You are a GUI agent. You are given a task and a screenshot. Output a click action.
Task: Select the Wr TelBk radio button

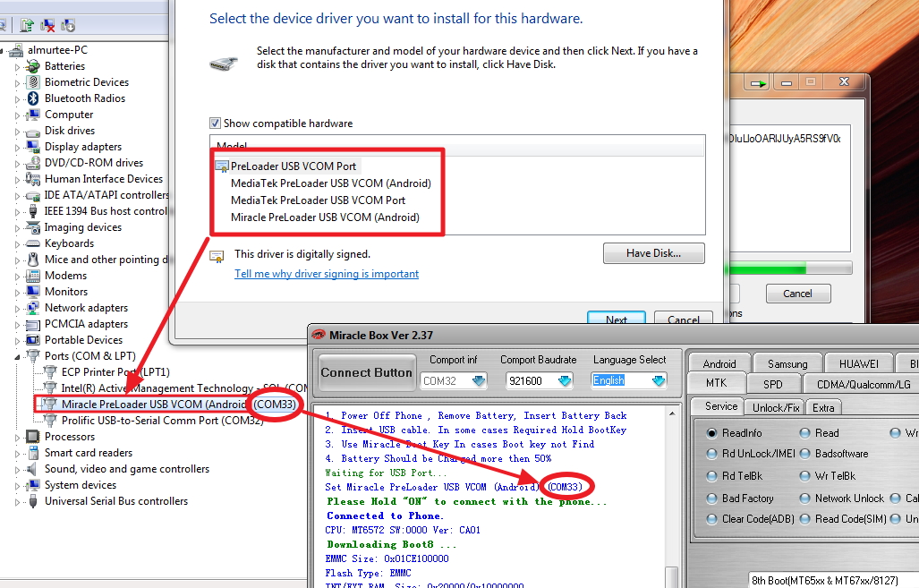pyautogui.click(x=804, y=476)
